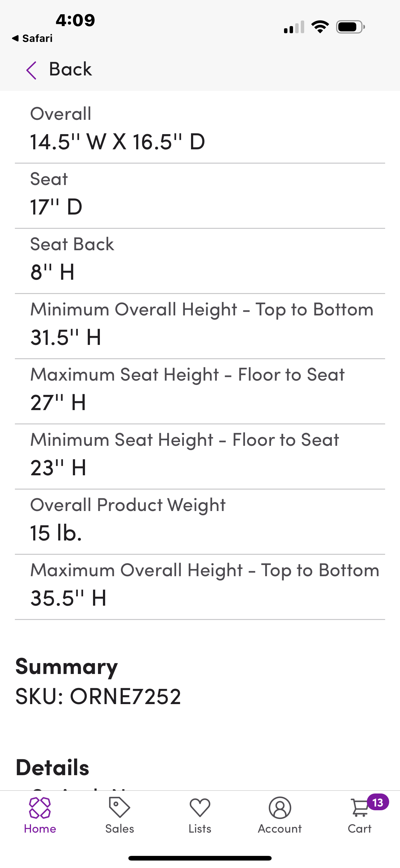Tap the 4:09 clock in status bar
Image resolution: width=400 pixels, height=868 pixels.
pyautogui.click(x=75, y=20)
